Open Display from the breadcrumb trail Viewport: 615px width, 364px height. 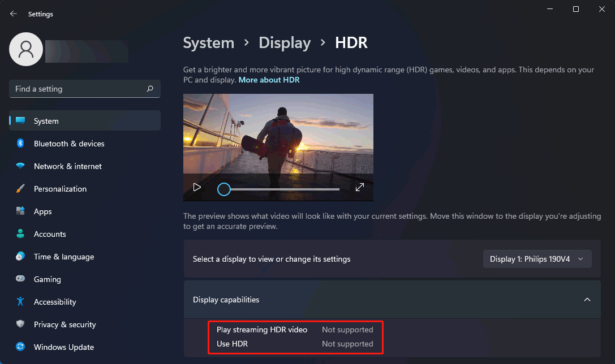(285, 42)
